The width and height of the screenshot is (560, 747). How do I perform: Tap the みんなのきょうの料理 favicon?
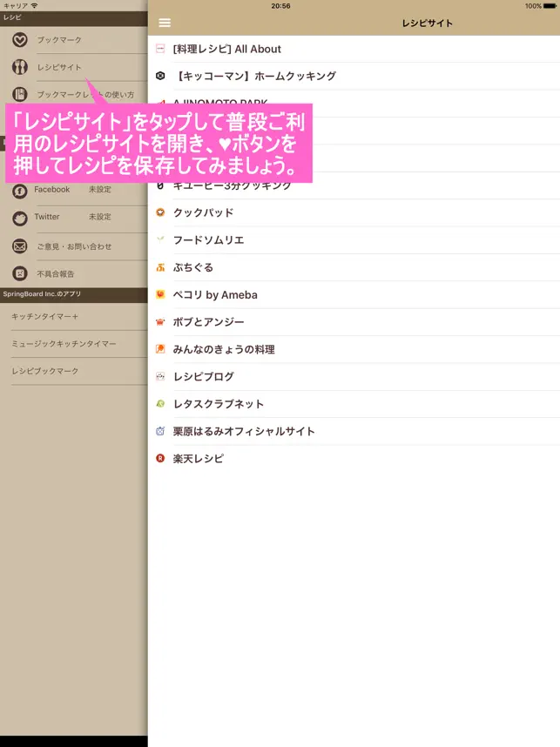tap(160, 349)
